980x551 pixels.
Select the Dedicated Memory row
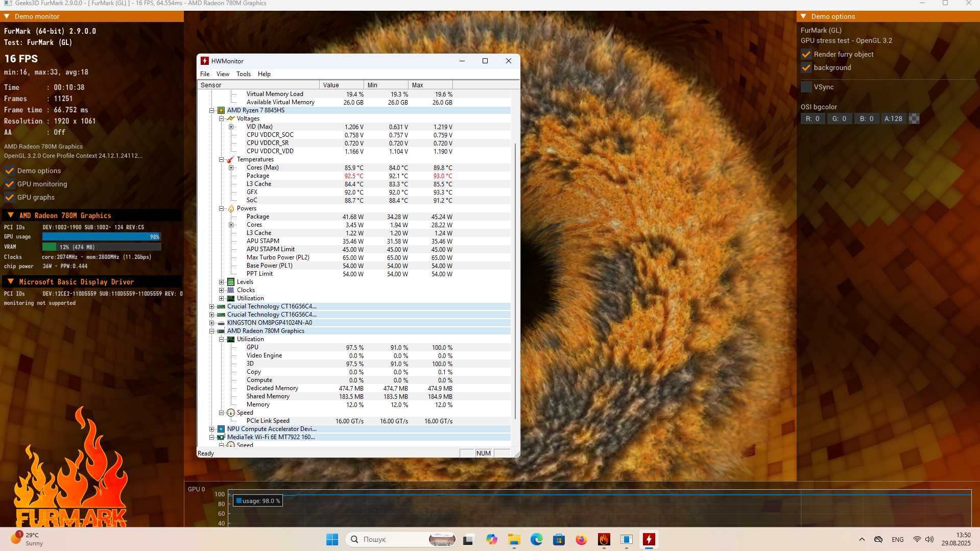click(x=354, y=388)
